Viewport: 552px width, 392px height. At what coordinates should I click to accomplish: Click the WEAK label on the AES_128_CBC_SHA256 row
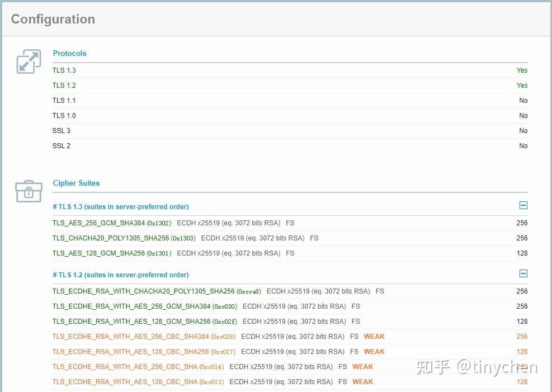tap(374, 351)
